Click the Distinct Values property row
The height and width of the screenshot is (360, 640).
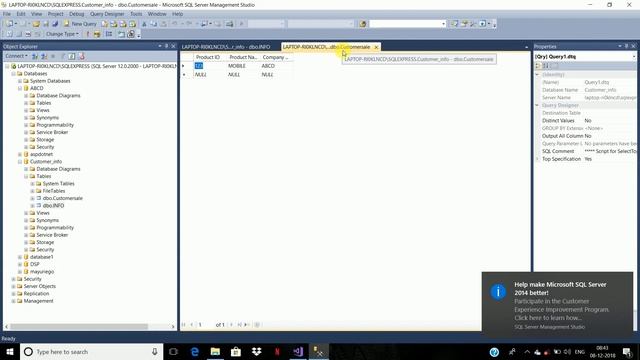point(586,121)
